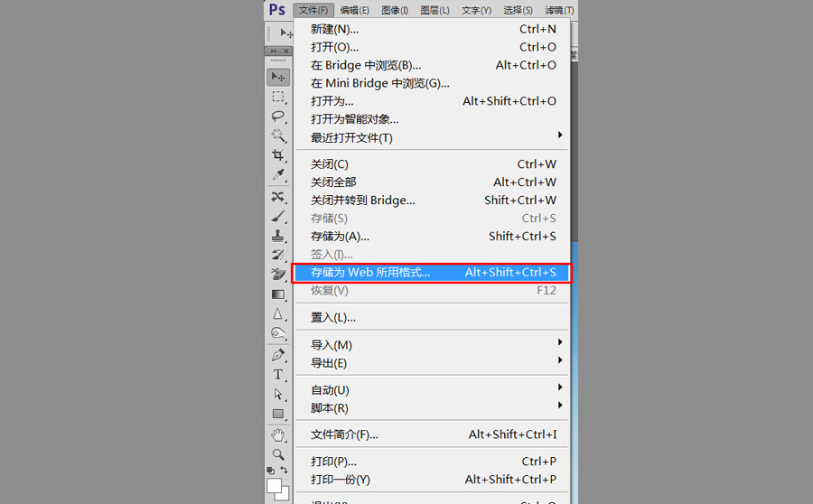Collapse the toolbox panel double-arrow

(273, 51)
